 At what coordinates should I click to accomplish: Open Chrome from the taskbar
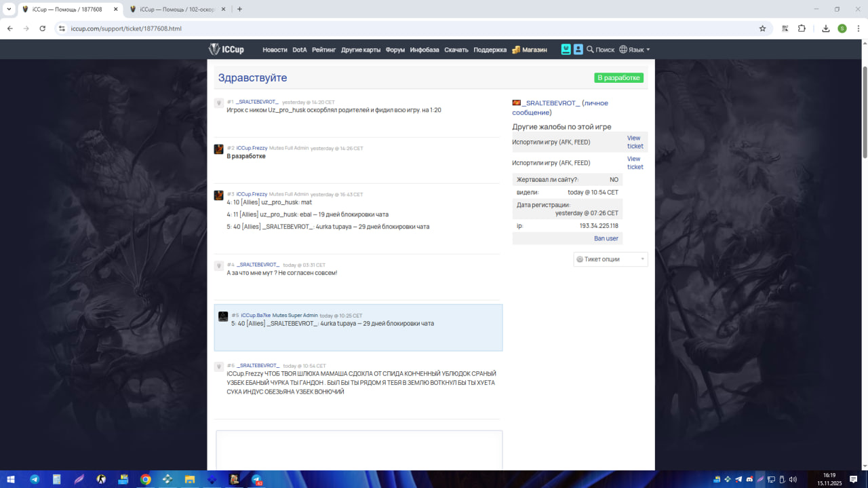145,479
